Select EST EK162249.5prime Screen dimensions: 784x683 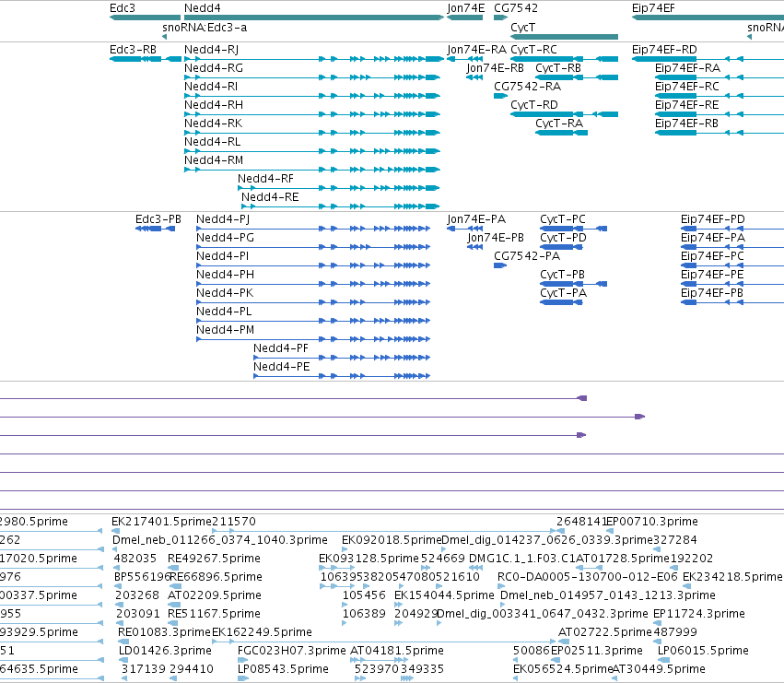[383, 642]
